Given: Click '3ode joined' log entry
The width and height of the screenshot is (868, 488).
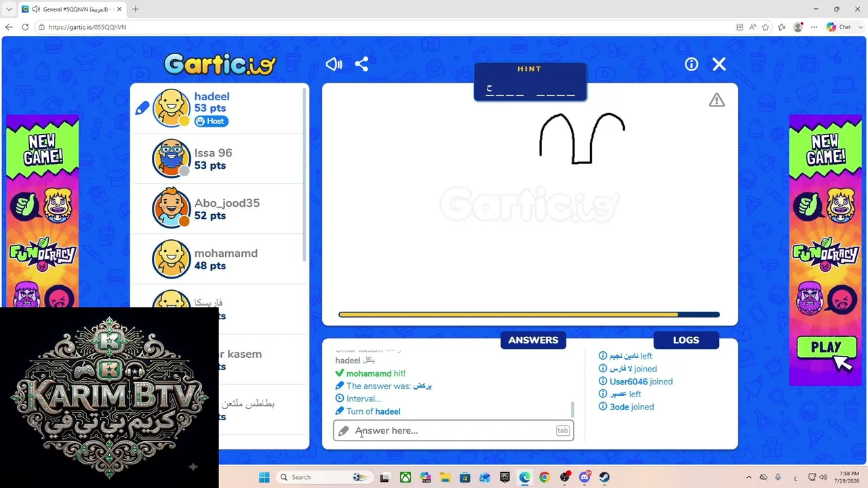Looking at the screenshot, I should (x=631, y=407).
